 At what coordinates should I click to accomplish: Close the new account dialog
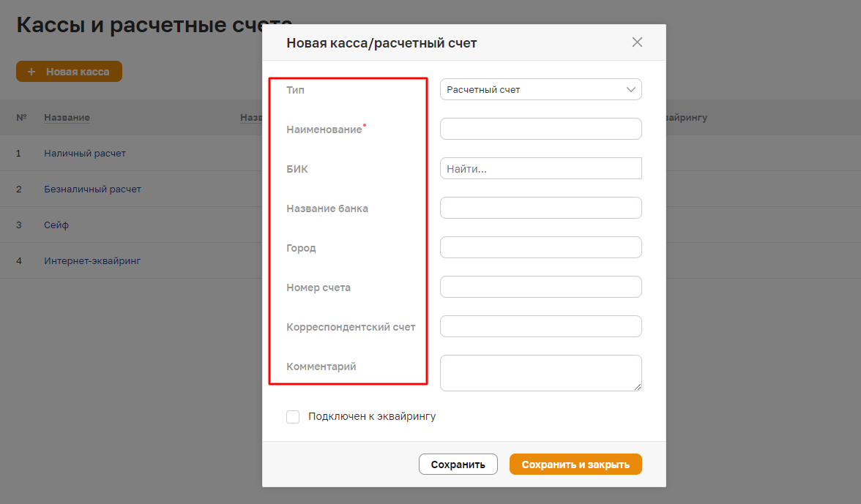tap(637, 42)
